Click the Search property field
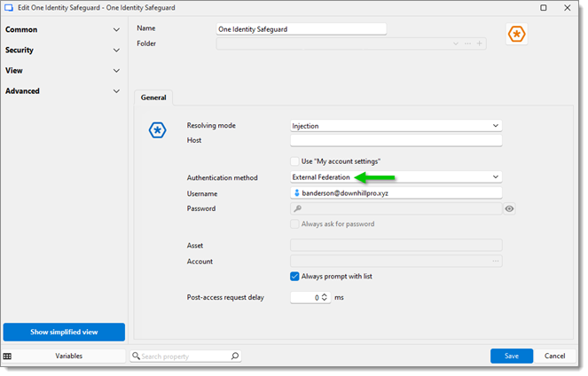 click(185, 356)
